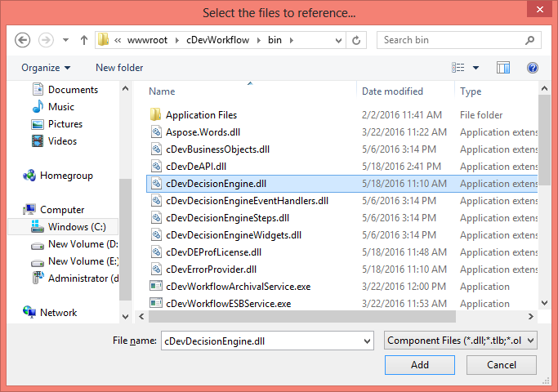The width and height of the screenshot is (558, 392).
Task: Change the view layout icon
Action: pos(458,67)
